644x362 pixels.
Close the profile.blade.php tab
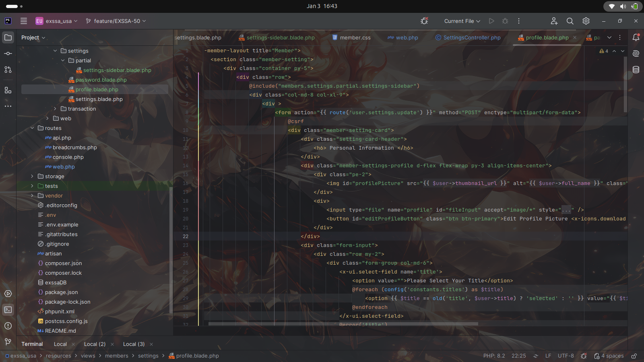pyautogui.click(x=575, y=37)
